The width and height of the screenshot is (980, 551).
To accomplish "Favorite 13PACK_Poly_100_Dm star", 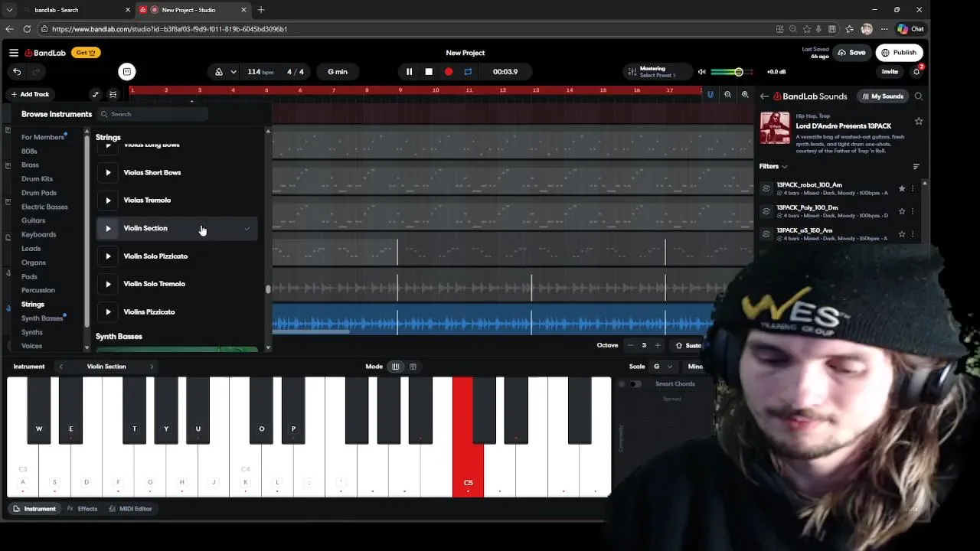I will pyautogui.click(x=902, y=211).
